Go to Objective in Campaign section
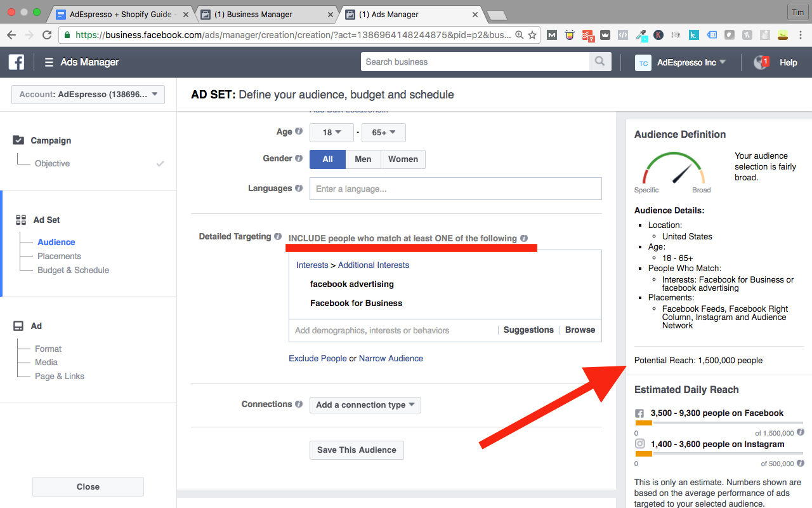The image size is (812, 508). coord(52,163)
